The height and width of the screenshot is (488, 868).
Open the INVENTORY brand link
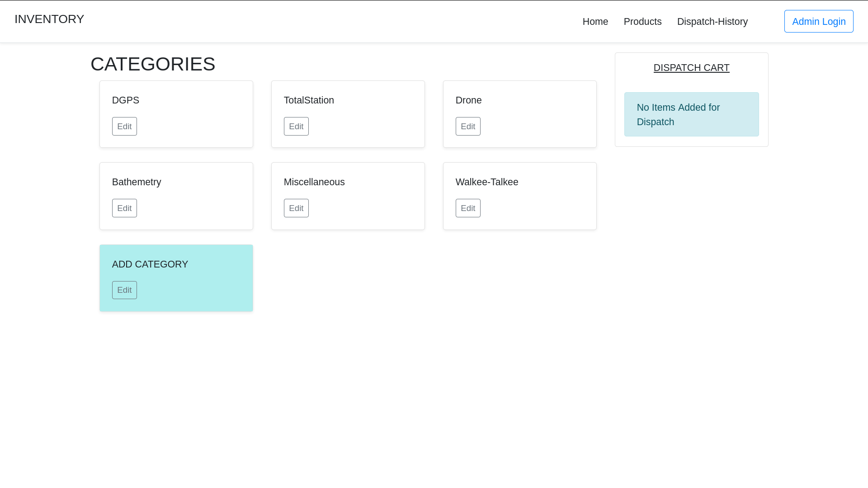[x=49, y=19]
